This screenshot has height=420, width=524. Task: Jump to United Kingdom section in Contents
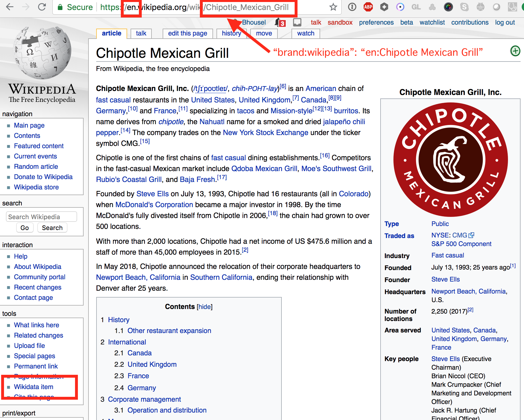tap(152, 364)
